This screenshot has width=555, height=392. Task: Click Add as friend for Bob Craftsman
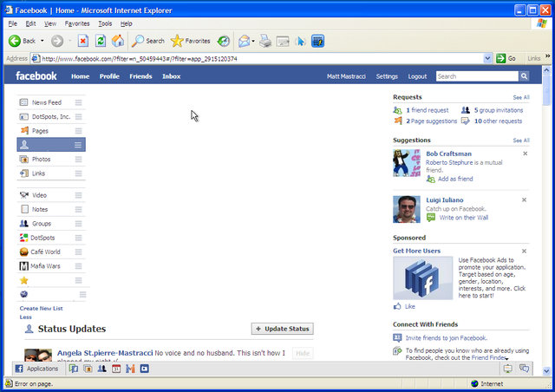point(455,180)
